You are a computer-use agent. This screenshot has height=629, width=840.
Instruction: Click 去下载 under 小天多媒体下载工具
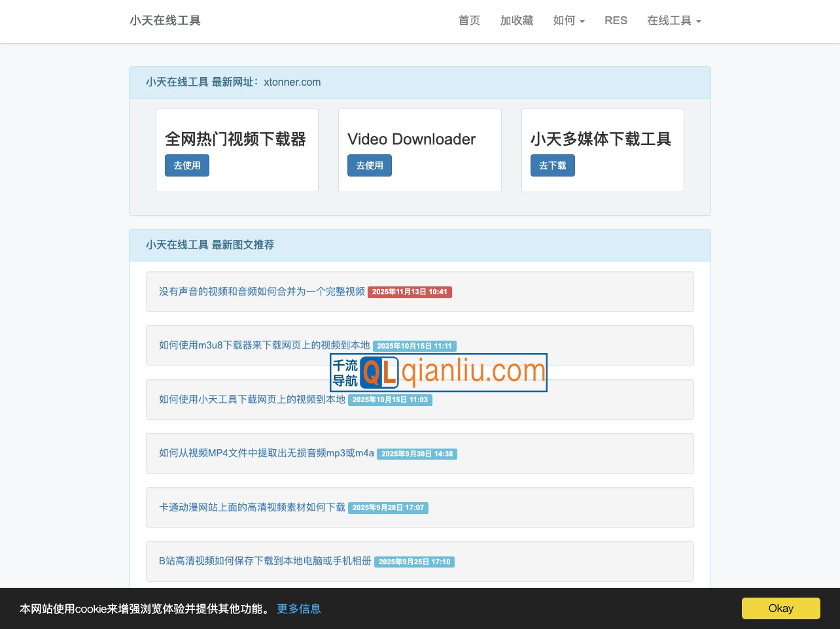pyautogui.click(x=553, y=165)
